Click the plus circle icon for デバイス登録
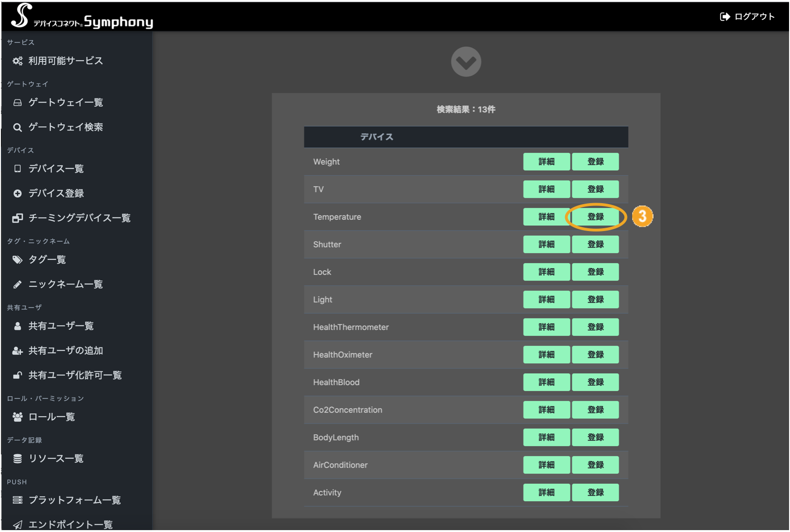The height and width of the screenshot is (532, 790). [17, 193]
